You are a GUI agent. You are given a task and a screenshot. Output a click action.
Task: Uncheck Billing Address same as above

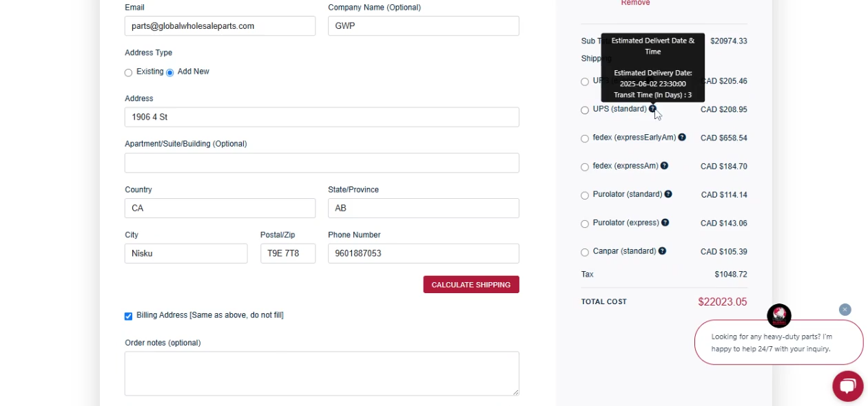(x=129, y=317)
